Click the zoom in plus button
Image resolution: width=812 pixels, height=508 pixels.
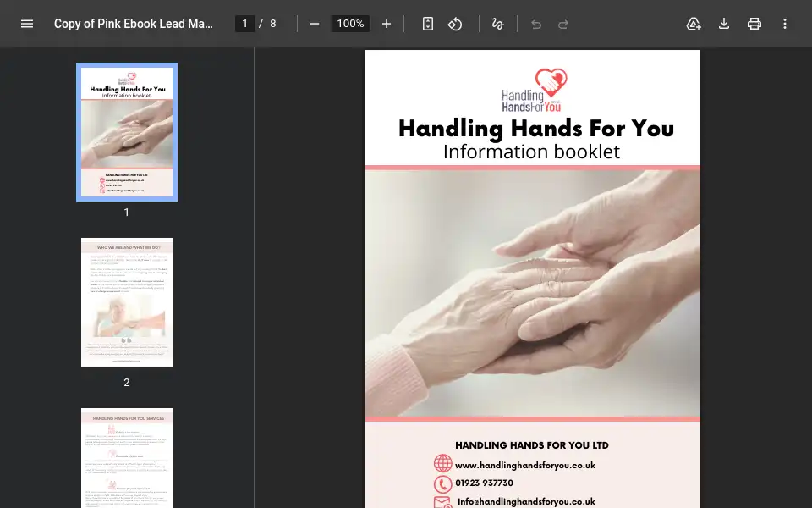click(x=387, y=24)
